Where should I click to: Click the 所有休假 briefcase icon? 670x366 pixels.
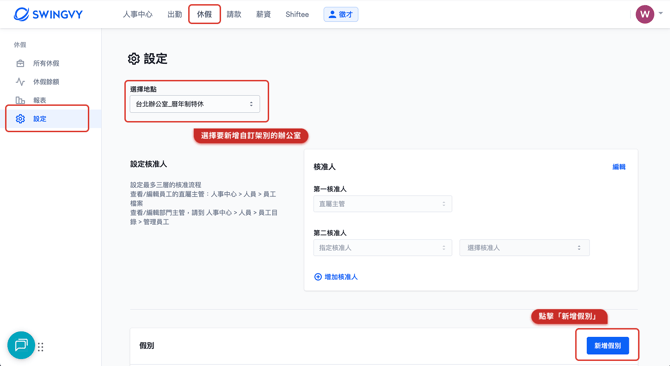[20, 63]
